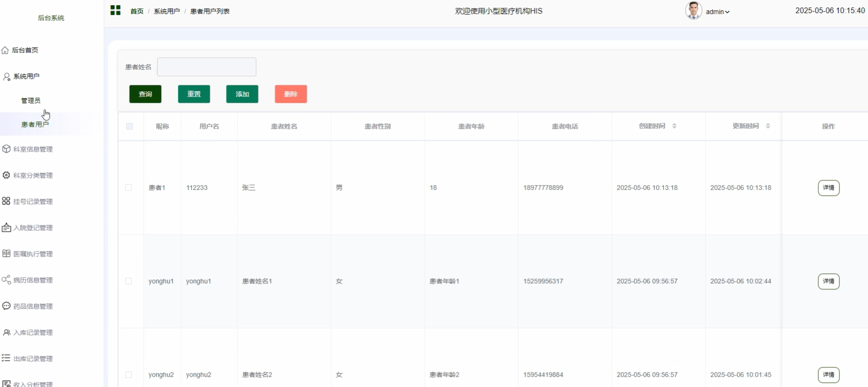The image size is (868, 387).
Task: Open 后台首页 in the sidebar
Action: point(25,50)
